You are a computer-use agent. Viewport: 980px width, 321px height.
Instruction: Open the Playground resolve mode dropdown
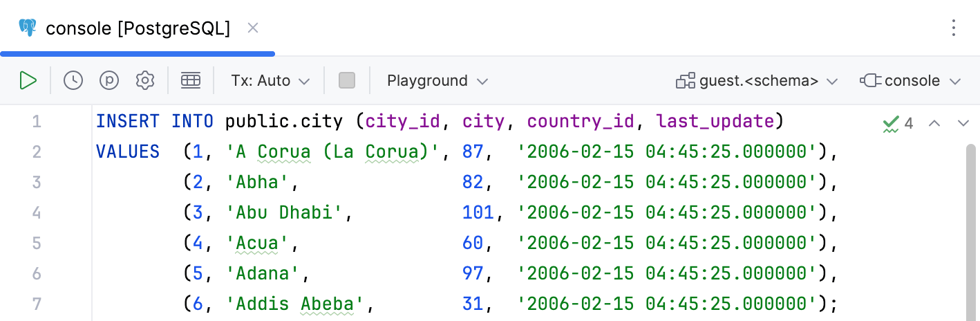tap(437, 80)
